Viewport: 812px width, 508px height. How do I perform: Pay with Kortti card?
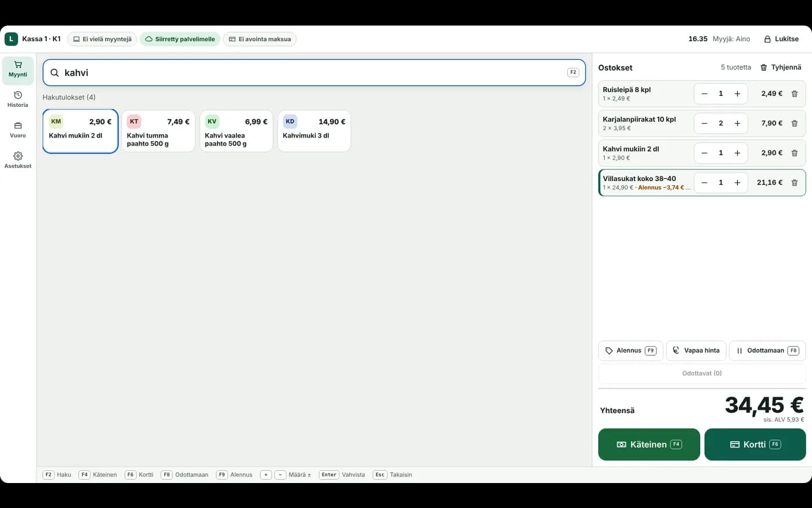click(x=755, y=445)
